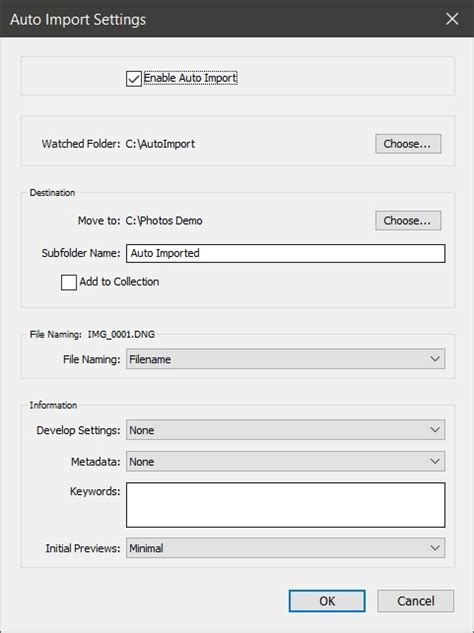Click the C:\Photos Demo destination path
Screen dimensions: 474x633
pos(164,221)
